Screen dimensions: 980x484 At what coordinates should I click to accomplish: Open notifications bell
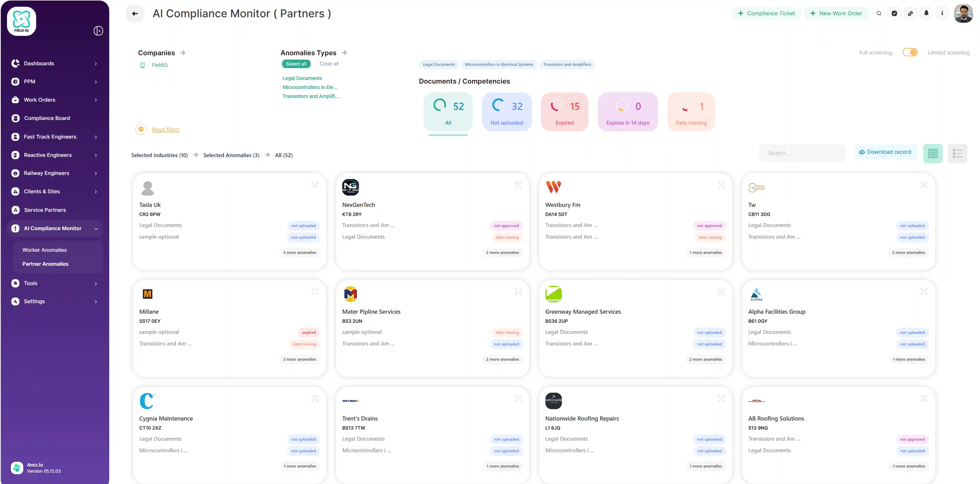coord(926,13)
